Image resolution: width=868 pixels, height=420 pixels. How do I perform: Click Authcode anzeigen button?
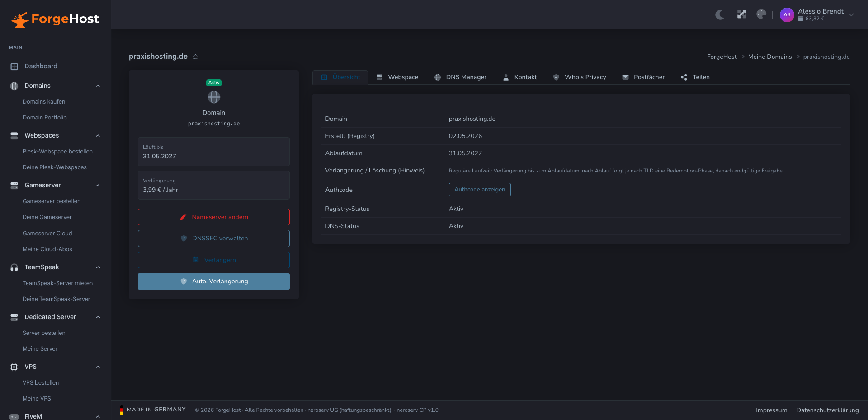(480, 190)
